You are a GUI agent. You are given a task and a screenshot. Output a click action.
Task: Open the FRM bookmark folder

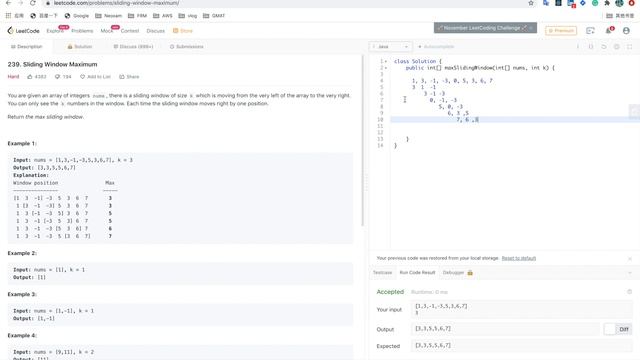pos(137,16)
